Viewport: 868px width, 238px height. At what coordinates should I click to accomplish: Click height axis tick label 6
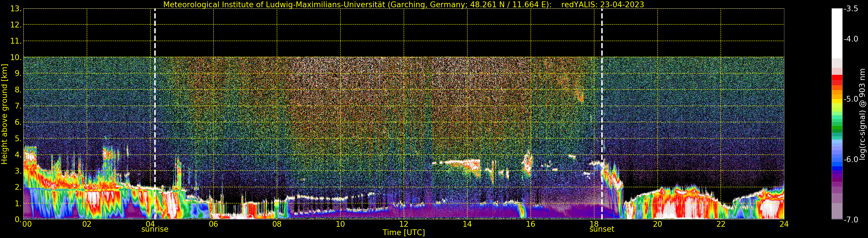click(18, 122)
